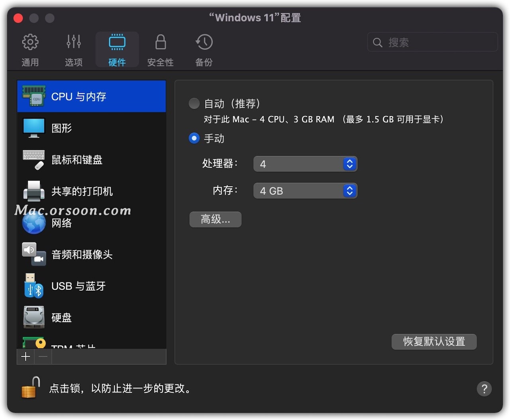
Task: Switch to the 备份 tab label
Action: click(x=204, y=62)
